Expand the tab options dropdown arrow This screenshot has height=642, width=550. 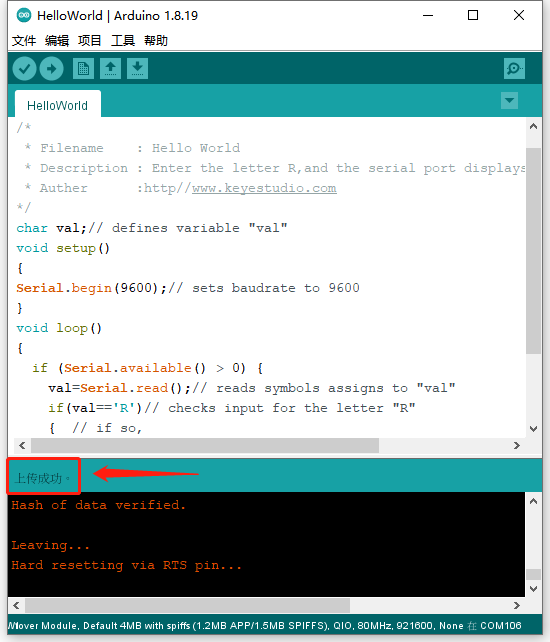[509, 100]
